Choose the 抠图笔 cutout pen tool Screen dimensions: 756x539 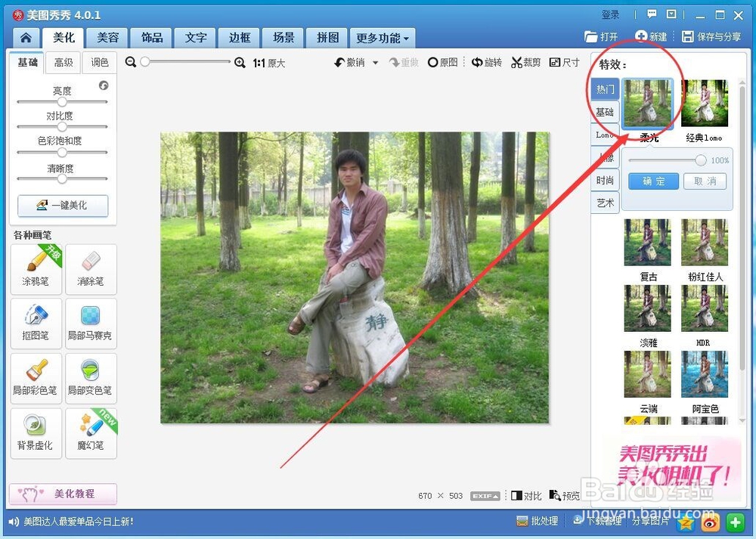tap(36, 324)
